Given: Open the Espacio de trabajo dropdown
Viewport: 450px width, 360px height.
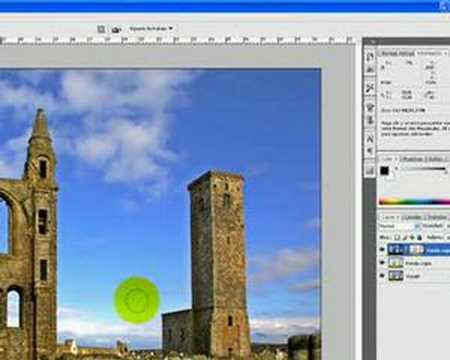Looking at the screenshot, I should coord(151,29).
